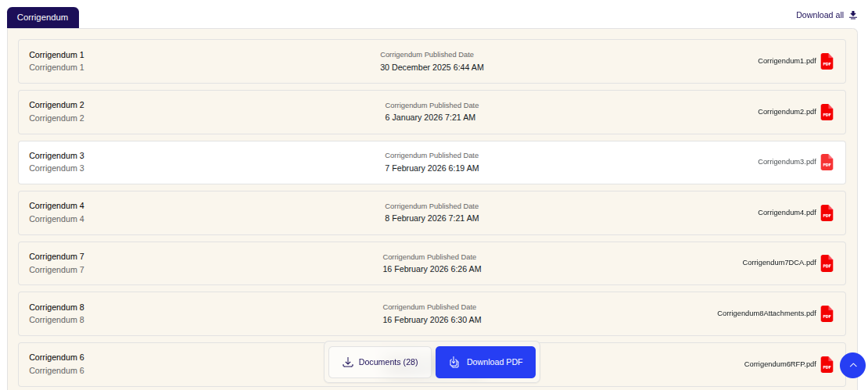Select the bold Corrigendum 6 title
The width and height of the screenshot is (868, 390).
click(x=56, y=357)
